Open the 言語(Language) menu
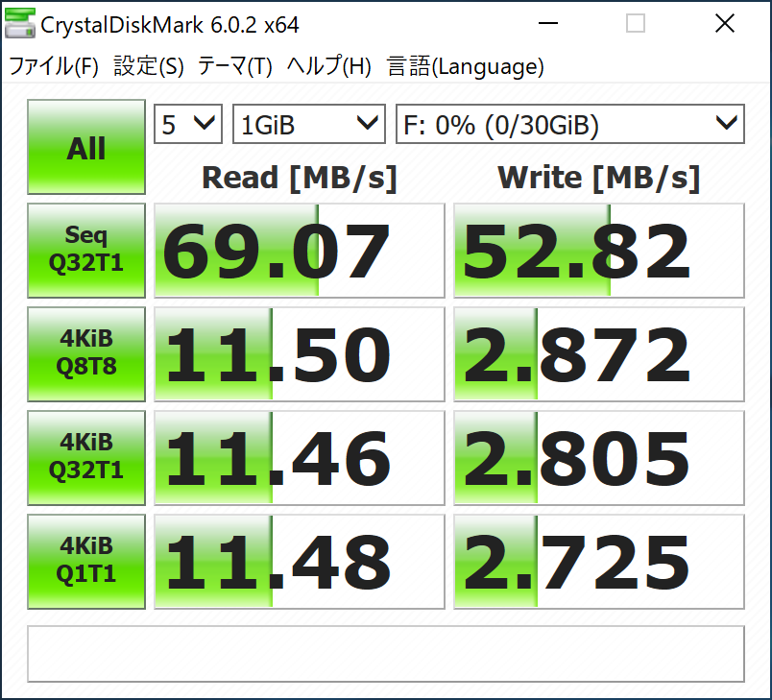Viewport: 772px width, 700px height. [466, 66]
